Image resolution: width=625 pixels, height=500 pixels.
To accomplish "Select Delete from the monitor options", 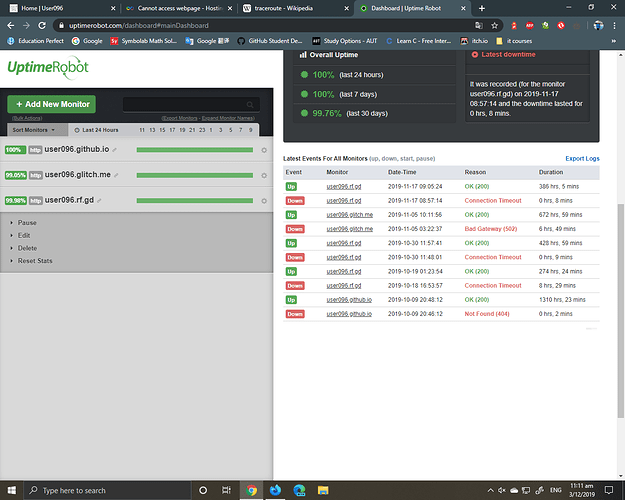I will pos(28,248).
